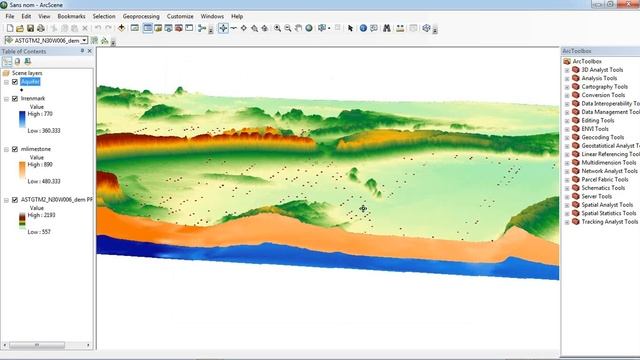Collapse the mlimestone layer legend
Image resolution: width=640 pixels, height=360 pixels.
[7, 149]
